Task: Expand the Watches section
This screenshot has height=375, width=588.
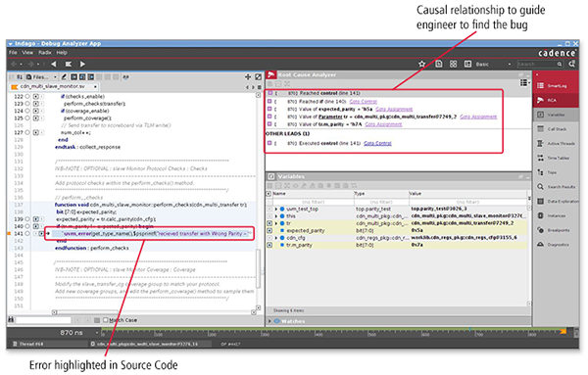Action: [269, 321]
